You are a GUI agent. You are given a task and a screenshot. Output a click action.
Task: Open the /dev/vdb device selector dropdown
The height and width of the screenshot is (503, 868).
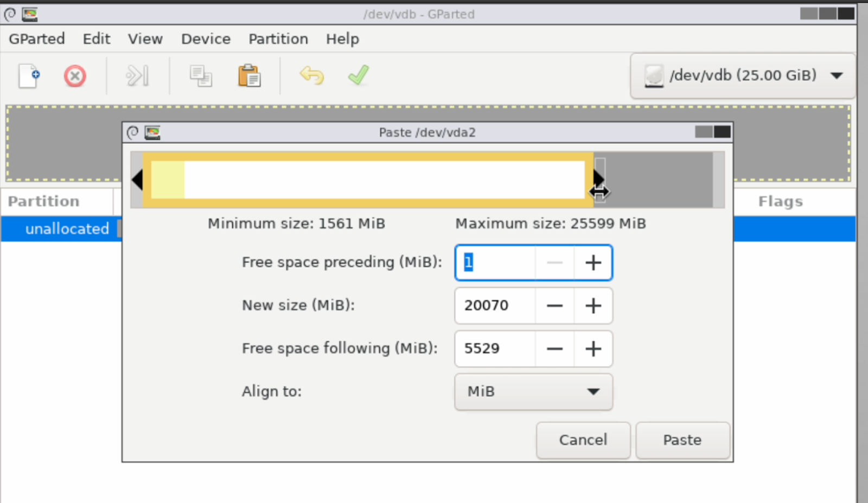tap(743, 75)
